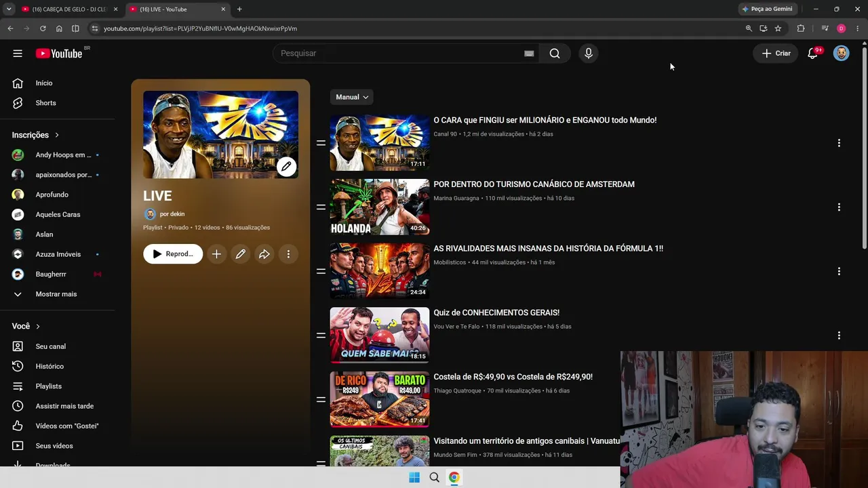Open the Manual sort dropdown

click(x=352, y=97)
